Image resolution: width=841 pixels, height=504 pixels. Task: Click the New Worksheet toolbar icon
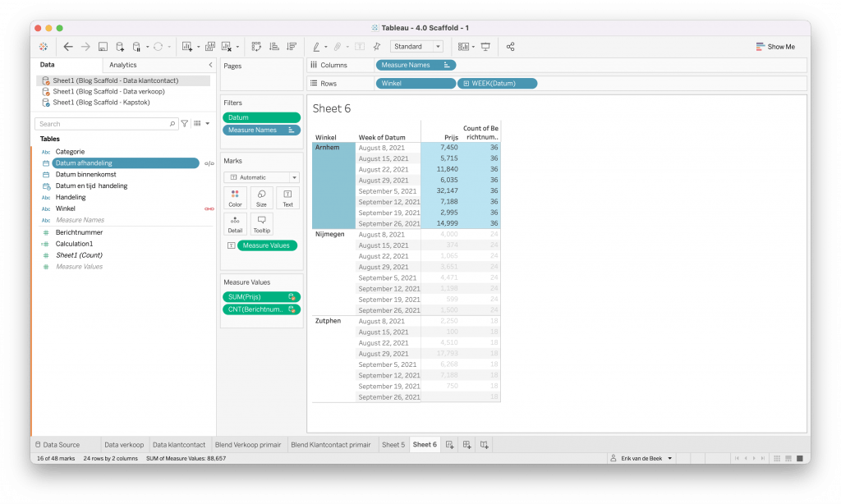click(x=188, y=47)
